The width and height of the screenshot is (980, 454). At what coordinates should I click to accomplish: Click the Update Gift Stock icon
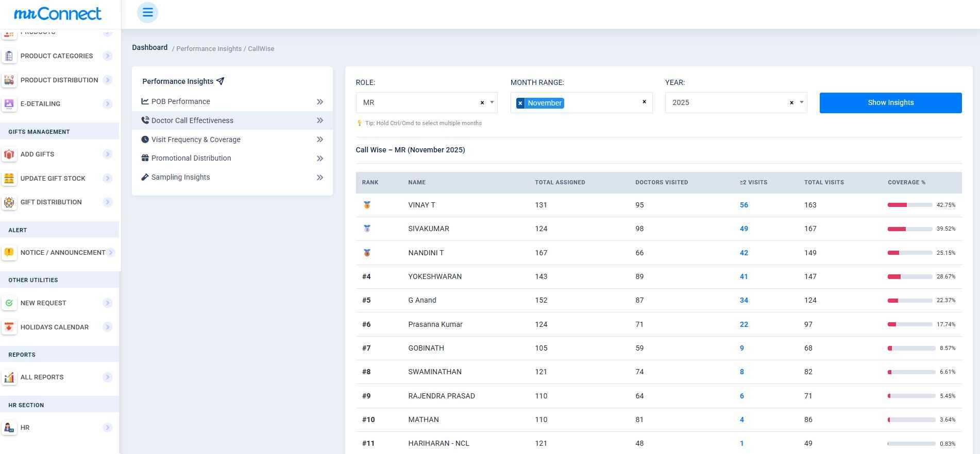pyautogui.click(x=9, y=179)
